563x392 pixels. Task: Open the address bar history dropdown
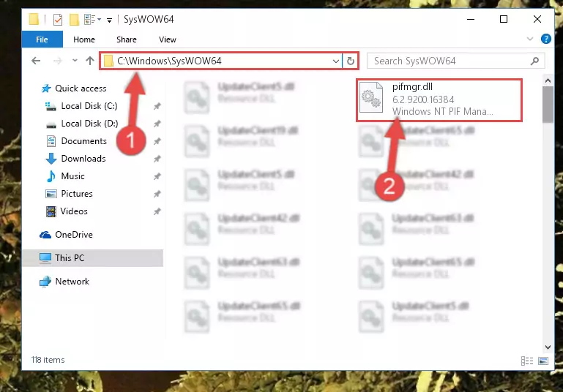click(336, 61)
